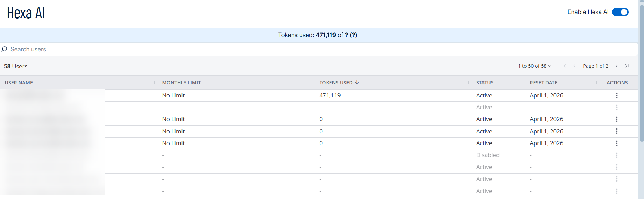This screenshot has width=644, height=199.
Task: Toggle the Enable Hexa AI switch
Action: pos(620,12)
